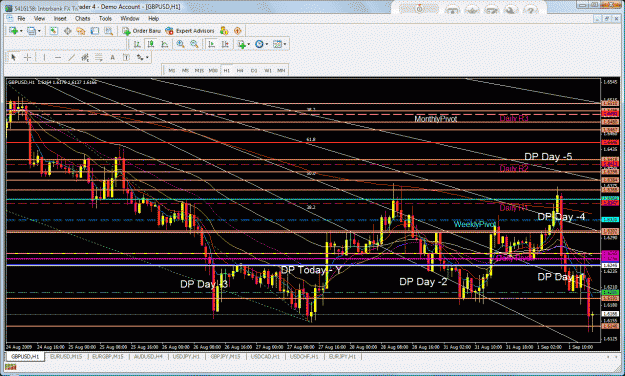Click the small chart icon in status bar
Image resolution: width=625 pixels, height=376 pixels.
(11, 366)
